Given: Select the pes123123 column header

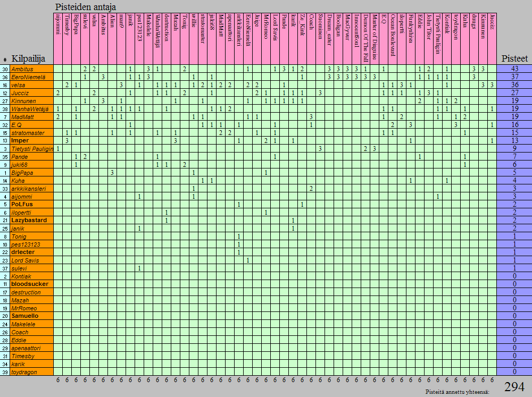Looking at the screenshot, I should (x=139, y=39).
